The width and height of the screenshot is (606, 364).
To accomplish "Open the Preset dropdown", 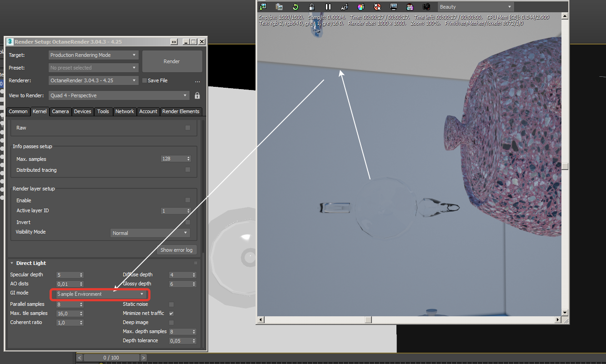I will 93,68.
